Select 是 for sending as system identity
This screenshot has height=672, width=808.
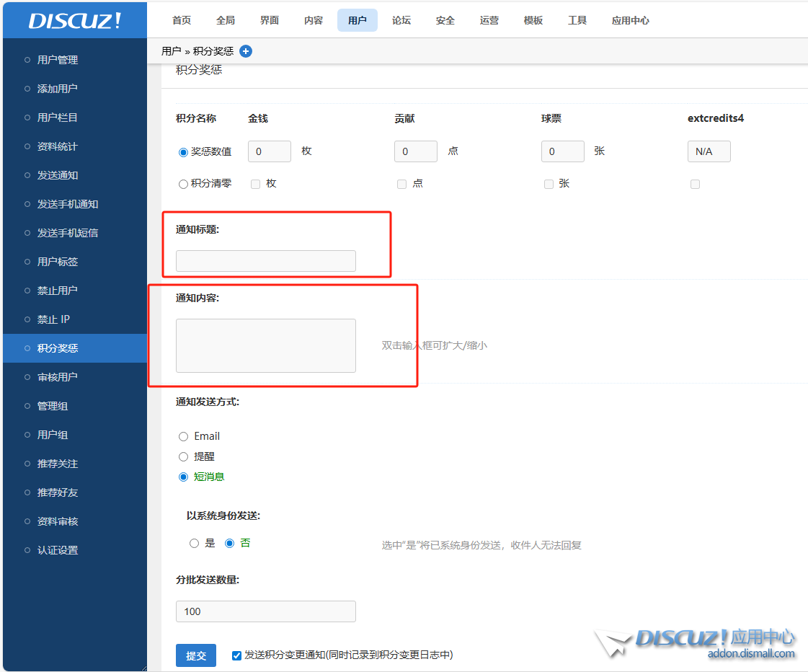(194, 543)
